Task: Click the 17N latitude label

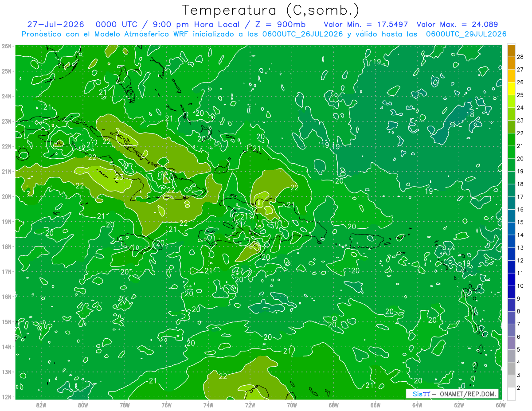Action: click(x=7, y=271)
